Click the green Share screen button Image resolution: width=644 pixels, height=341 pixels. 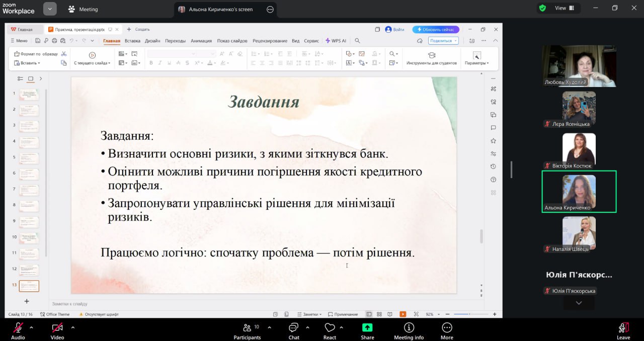coord(367,327)
